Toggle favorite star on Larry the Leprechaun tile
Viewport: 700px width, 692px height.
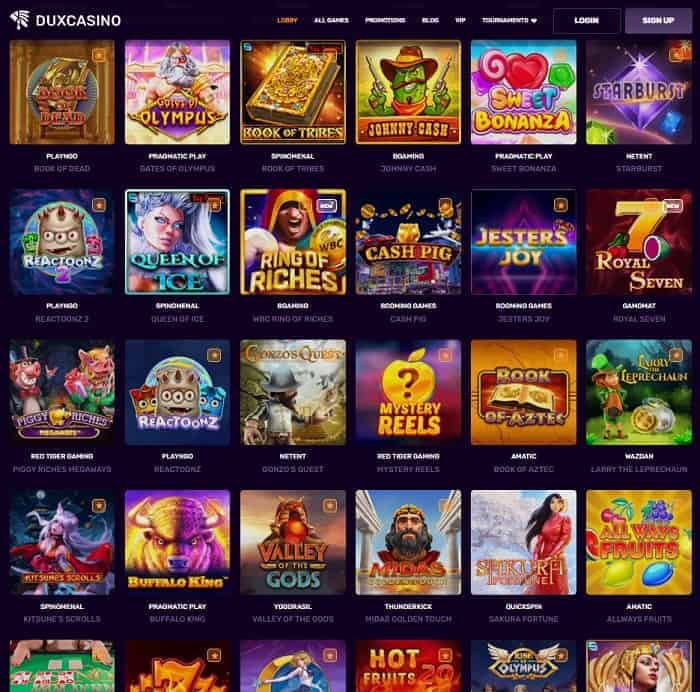point(676,355)
